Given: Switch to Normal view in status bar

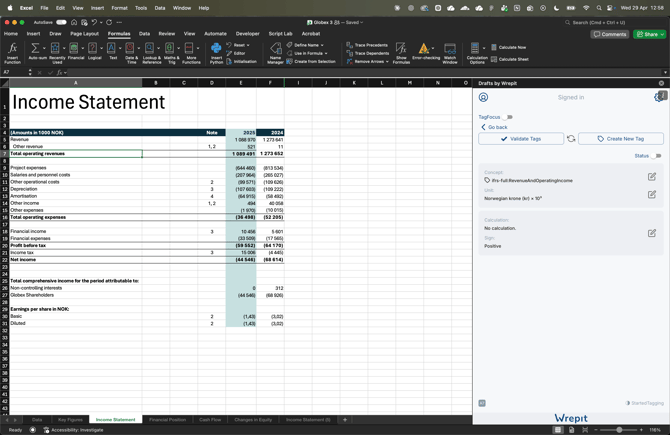Looking at the screenshot, I should click(558, 430).
